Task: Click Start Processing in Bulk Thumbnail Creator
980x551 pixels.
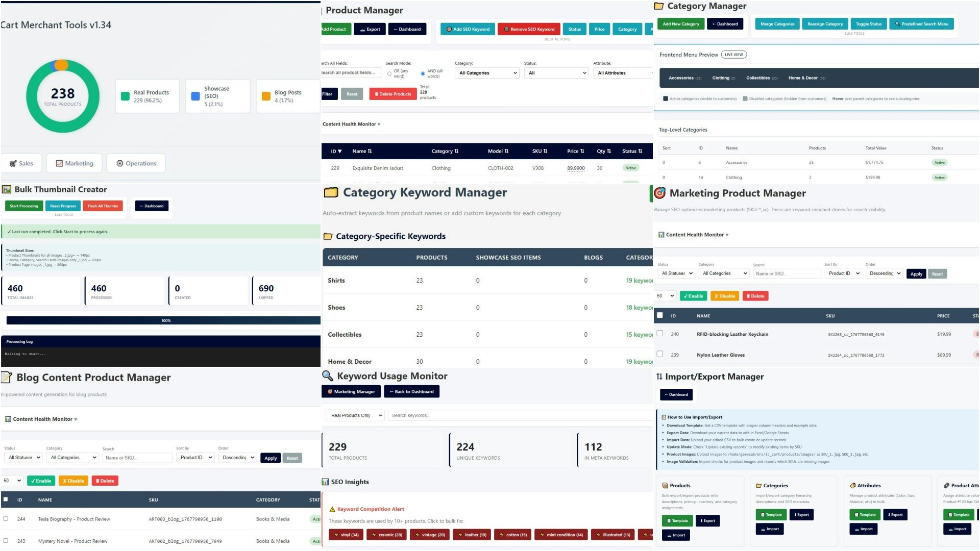Action: (x=23, y=206)
